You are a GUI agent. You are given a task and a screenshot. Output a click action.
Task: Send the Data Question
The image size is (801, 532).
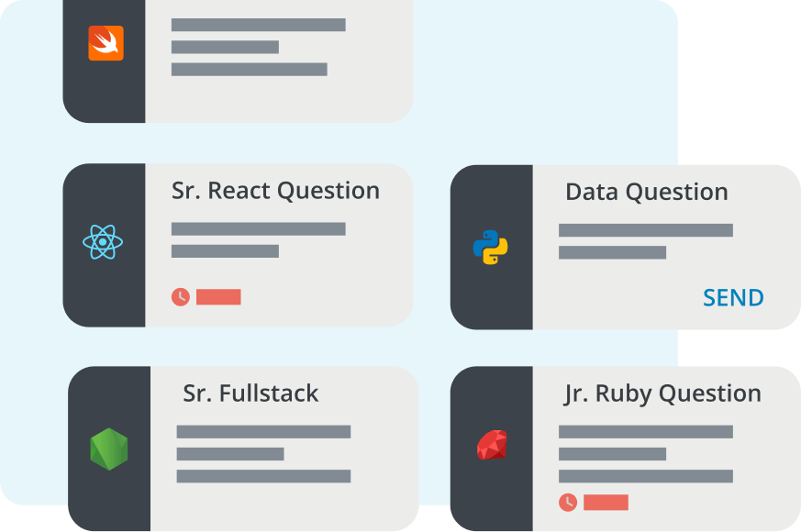(733, 298)
